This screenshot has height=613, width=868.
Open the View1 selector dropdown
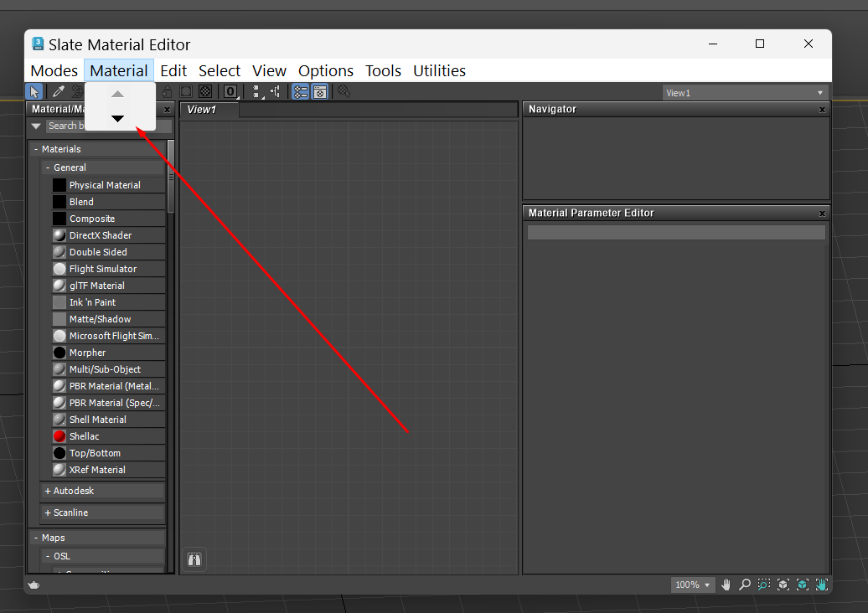[x=819, y=92]
